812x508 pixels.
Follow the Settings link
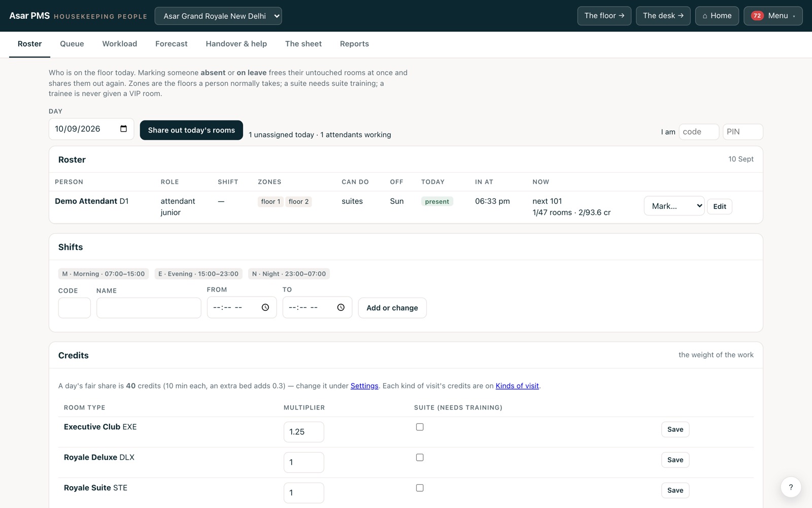(x=364, y=386)
